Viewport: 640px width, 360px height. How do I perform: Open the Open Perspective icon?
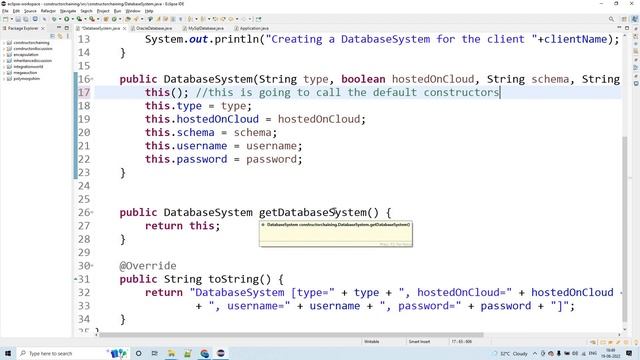point(624,19)
